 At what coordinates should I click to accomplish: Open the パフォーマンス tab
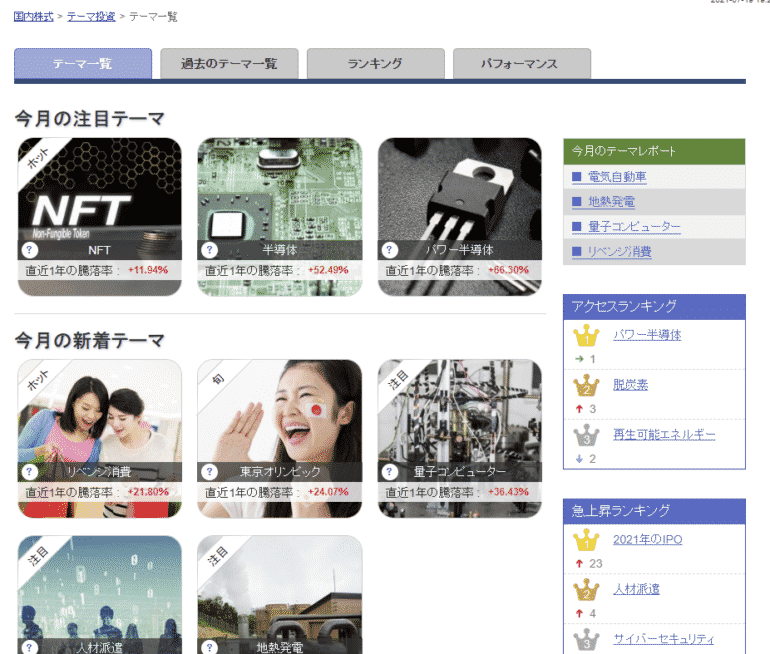coord(522,64)
